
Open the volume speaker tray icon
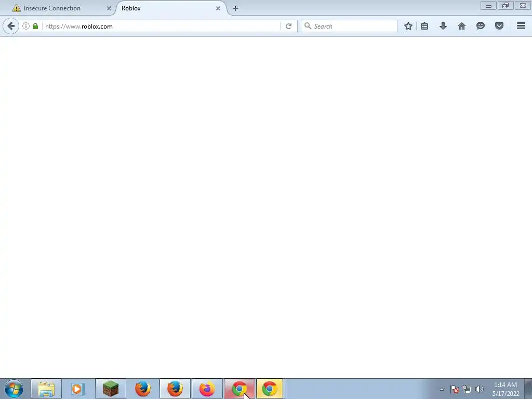(479, 389)
